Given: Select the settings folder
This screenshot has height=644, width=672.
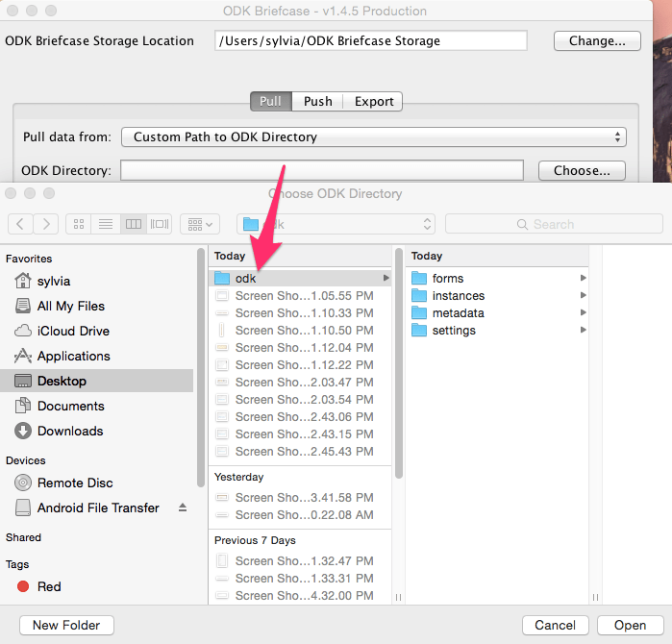Looking at the screenshot, I should (x=497, y=331).
